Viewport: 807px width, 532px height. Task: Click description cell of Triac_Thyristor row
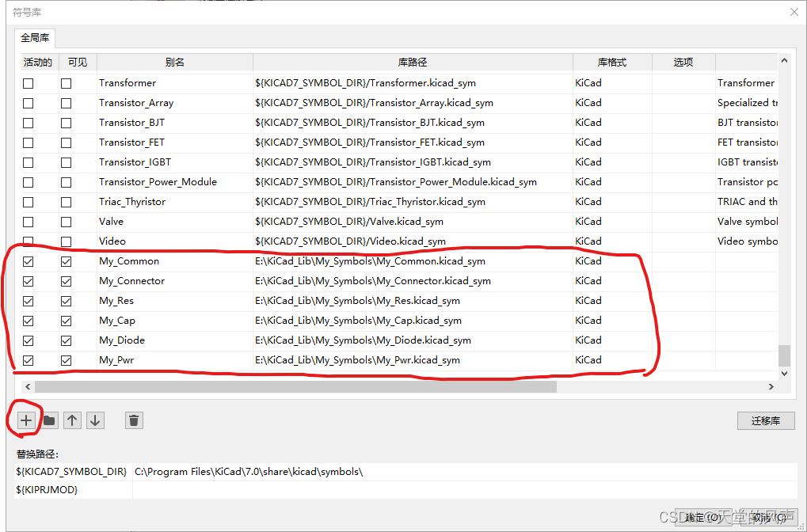[747, 202]
